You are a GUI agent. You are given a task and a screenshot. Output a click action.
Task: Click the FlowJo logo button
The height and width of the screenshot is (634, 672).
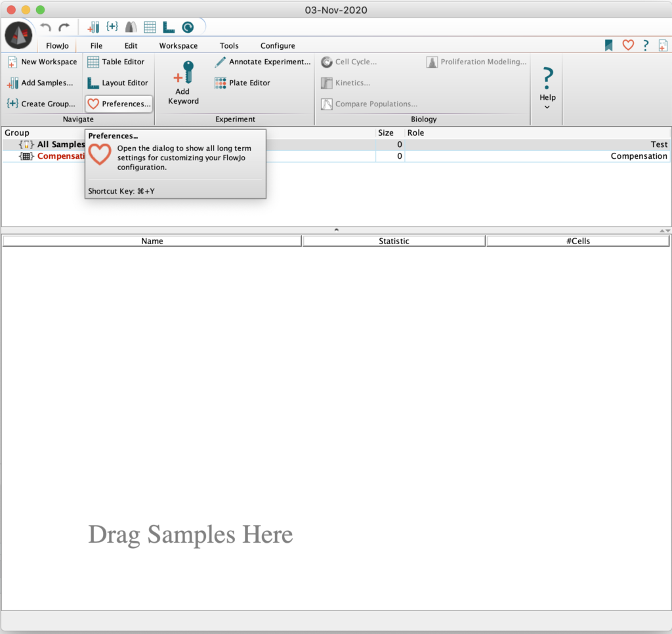(x=18, y=35)
